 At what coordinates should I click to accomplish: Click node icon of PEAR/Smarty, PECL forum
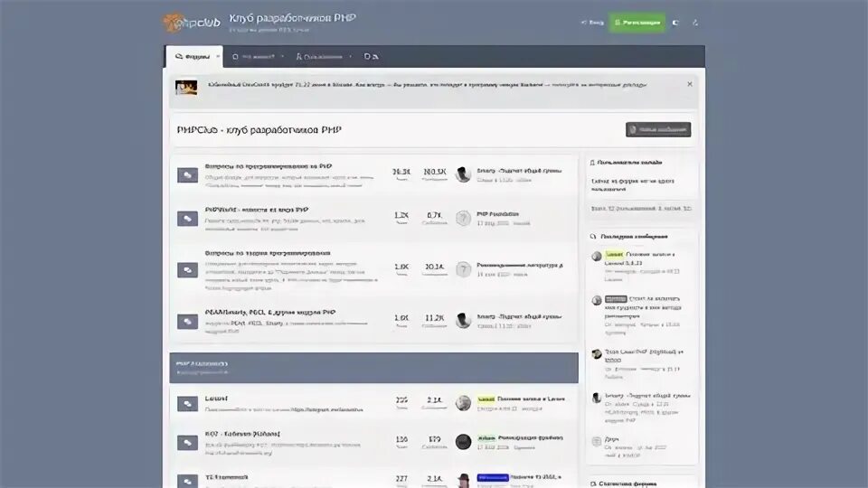pyautogui.click(x=188, y=322)
